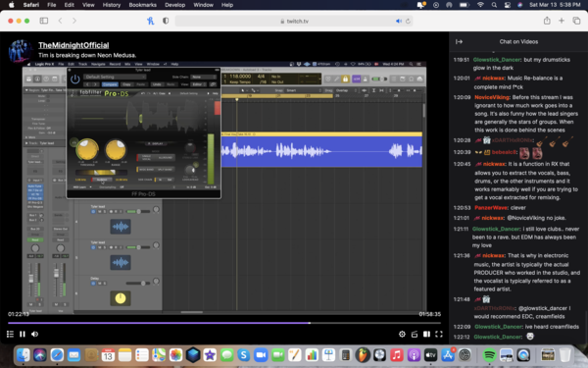Image resolution: width=588 pixels, height=368 pixels.
Task: Toggle theatre mode icon
Action: pos(426,334)
